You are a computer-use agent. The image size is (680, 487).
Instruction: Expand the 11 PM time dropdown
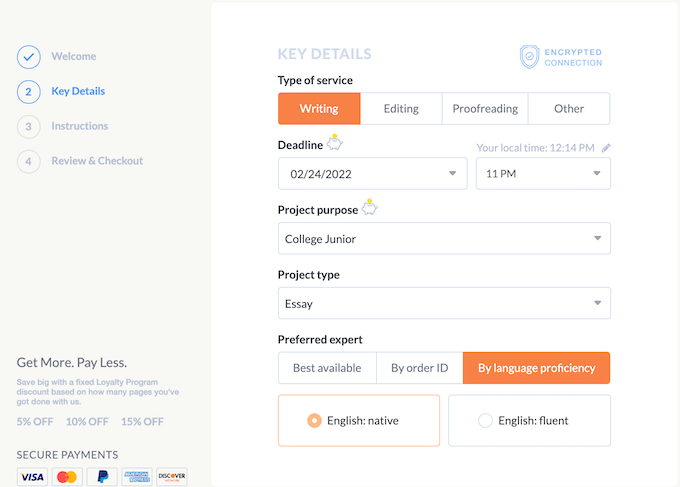tap(543, 174)
